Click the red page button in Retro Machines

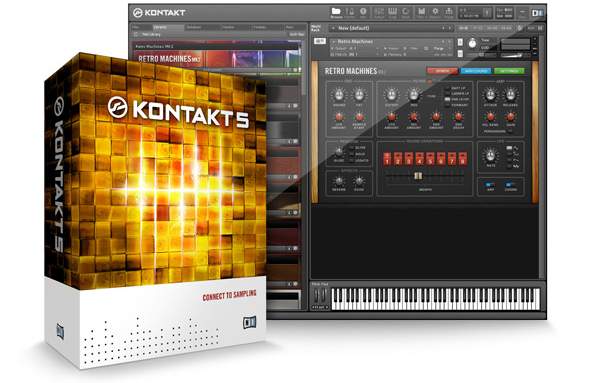click(x=442, y=71)
